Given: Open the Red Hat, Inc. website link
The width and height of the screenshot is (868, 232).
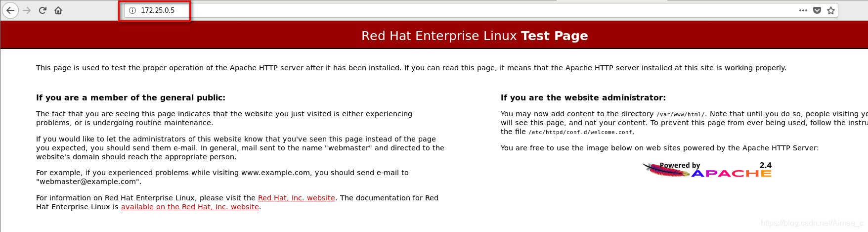Looking at the screenshot, I should click(297, 198).
